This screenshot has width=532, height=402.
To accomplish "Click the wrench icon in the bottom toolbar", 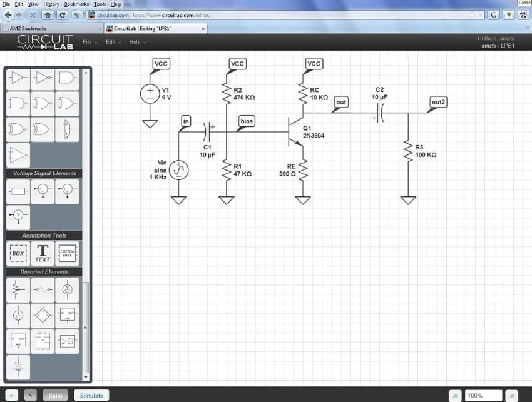I will coord(29,395).
